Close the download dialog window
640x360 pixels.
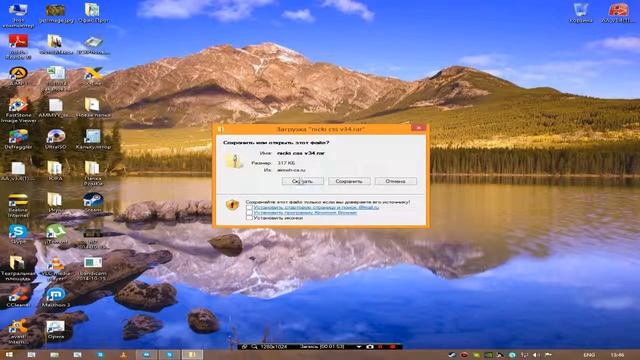point(418,128)
